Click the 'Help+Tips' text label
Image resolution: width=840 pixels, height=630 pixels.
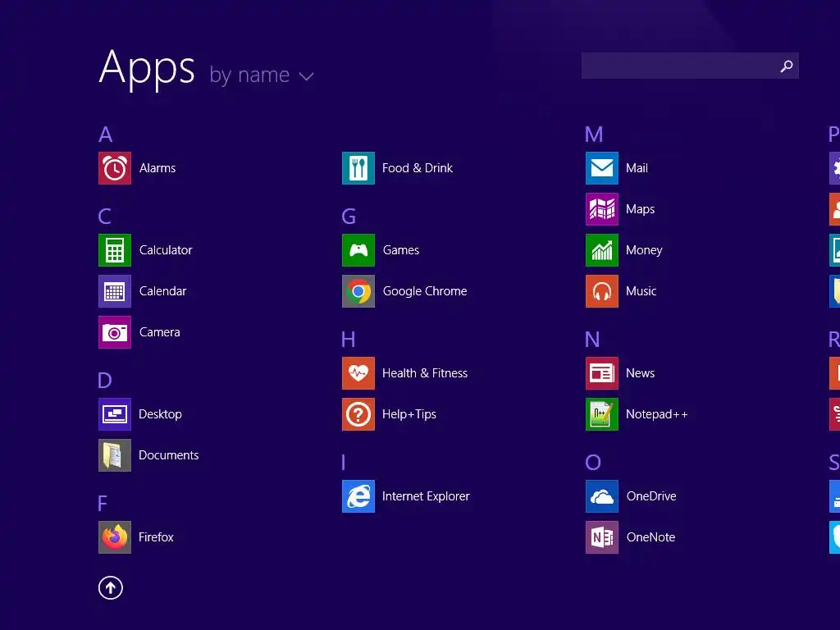[x=409, y=414]
